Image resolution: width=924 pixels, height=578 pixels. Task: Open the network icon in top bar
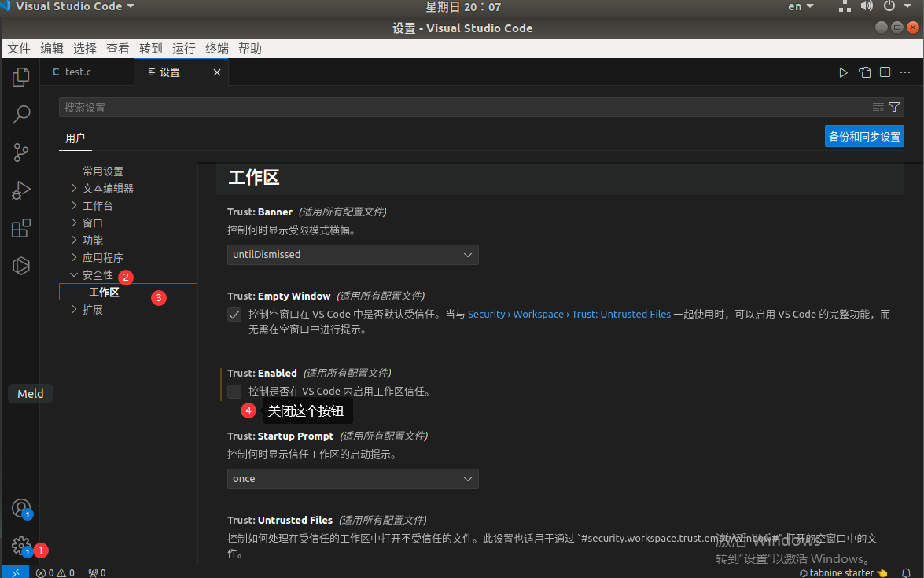tap(845, 6)
